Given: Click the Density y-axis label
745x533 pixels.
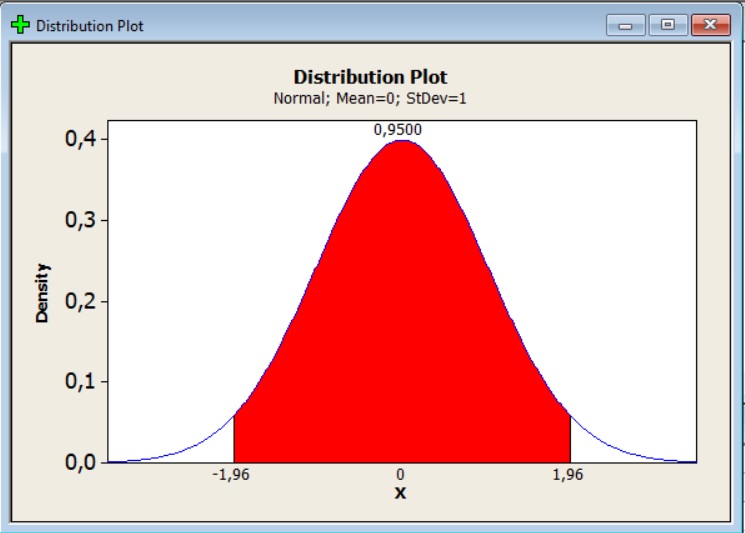Looking at the screenshot, I should 42,292.
